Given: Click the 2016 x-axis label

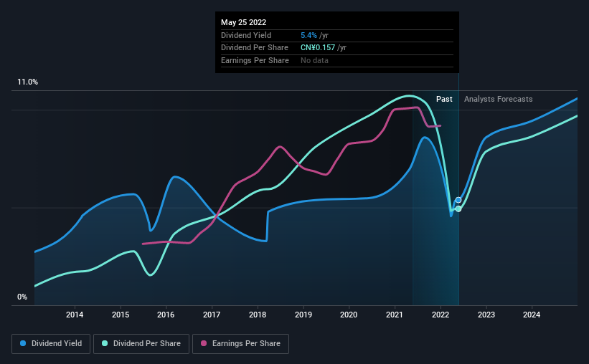Looking at the screenshot, I should [x=166, y=315].
